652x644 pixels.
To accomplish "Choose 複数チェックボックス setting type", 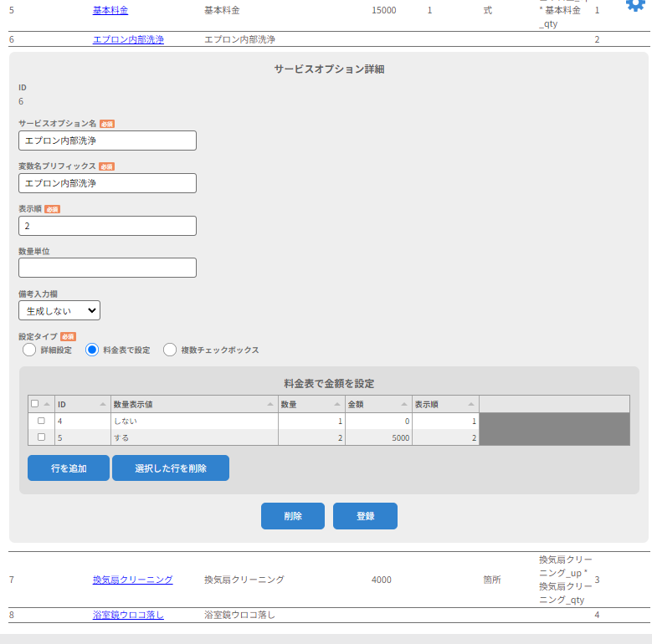I will 170,350.
